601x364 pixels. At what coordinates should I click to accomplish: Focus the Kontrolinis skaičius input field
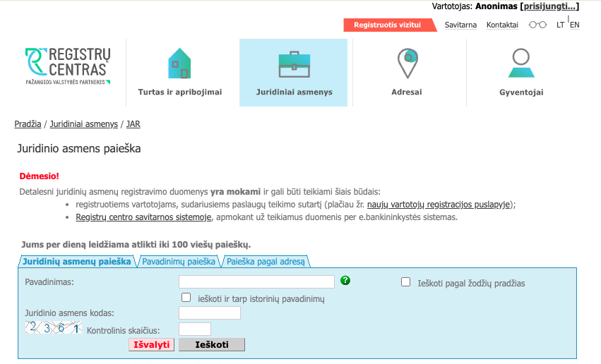(x=195, y=329)
